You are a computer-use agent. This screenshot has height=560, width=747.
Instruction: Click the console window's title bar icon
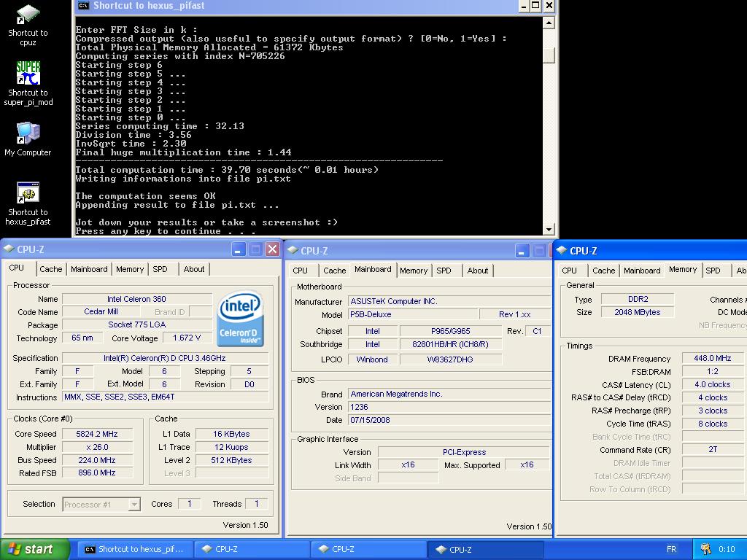coord(83,6)
